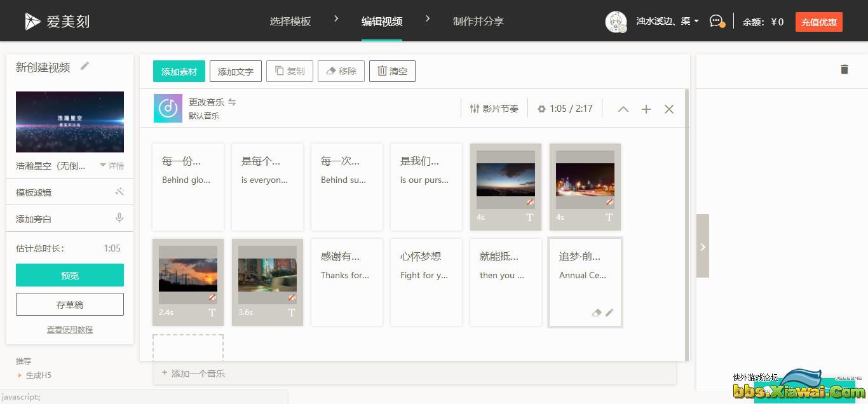Click the T text icon on 2.4s clip
Viewport: 868px width, 404px height.
coord(212,313)
